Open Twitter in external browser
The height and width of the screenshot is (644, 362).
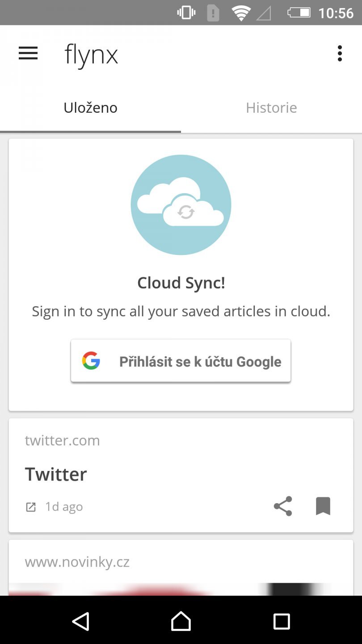[30, 506]
